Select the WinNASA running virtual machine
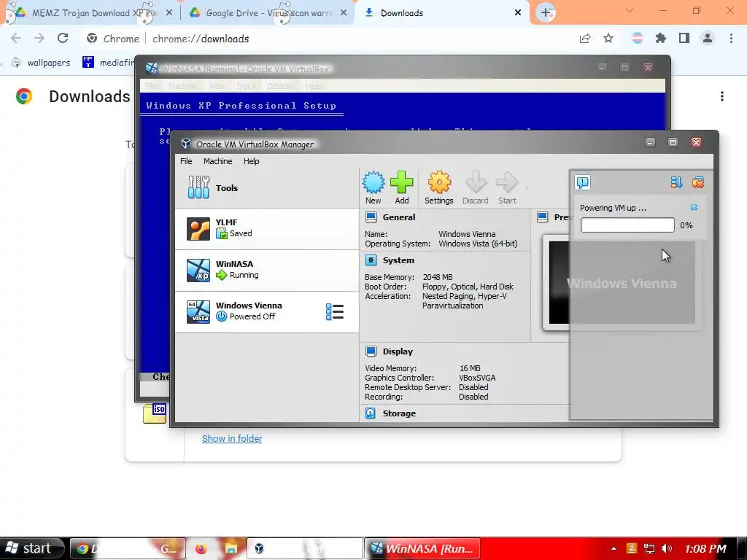The width and height of the screenshot is (747, 560). [x=267, y=270]
